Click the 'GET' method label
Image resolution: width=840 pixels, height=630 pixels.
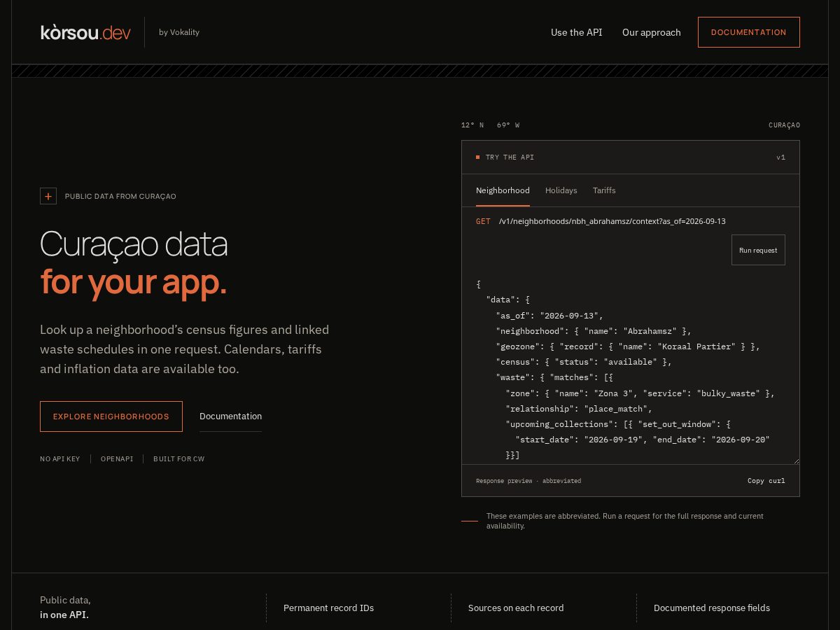(x=483, y=221)
